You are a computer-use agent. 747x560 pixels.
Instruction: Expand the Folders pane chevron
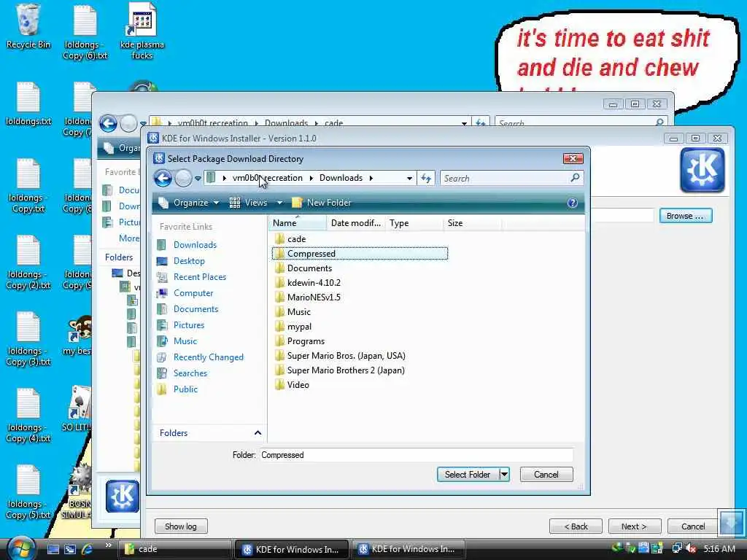258,433
